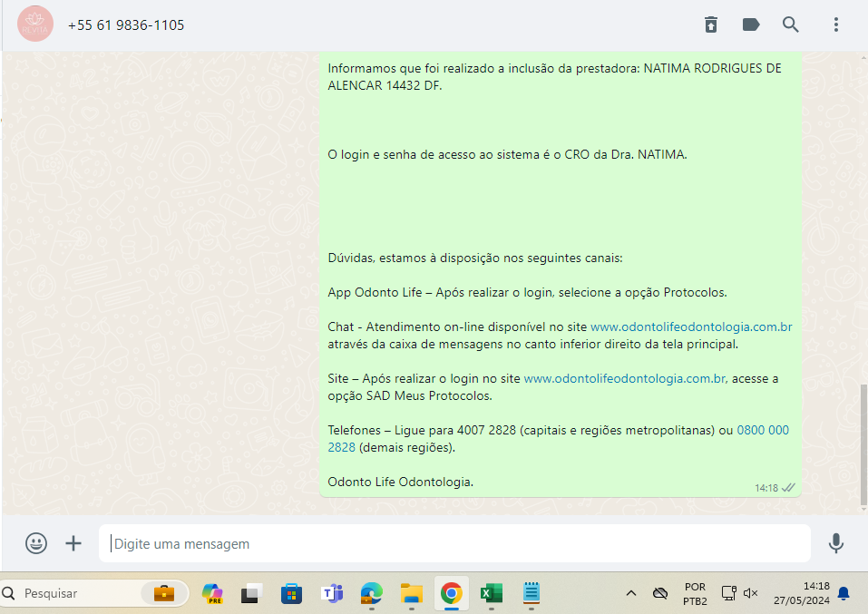868x614 pixels.
Task: Click the chat vertical scrollbar thumb
Action: 863,444
